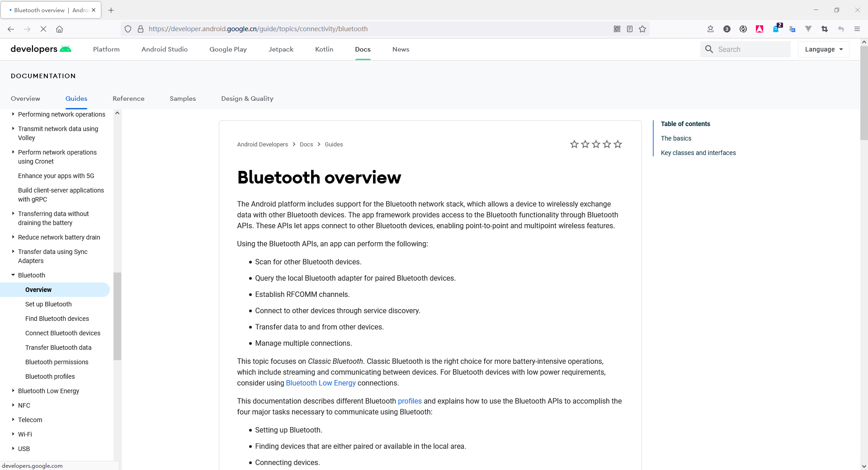Switch to the Design & Quality tab
The image size is (868, 470).
tap(247, 99)
